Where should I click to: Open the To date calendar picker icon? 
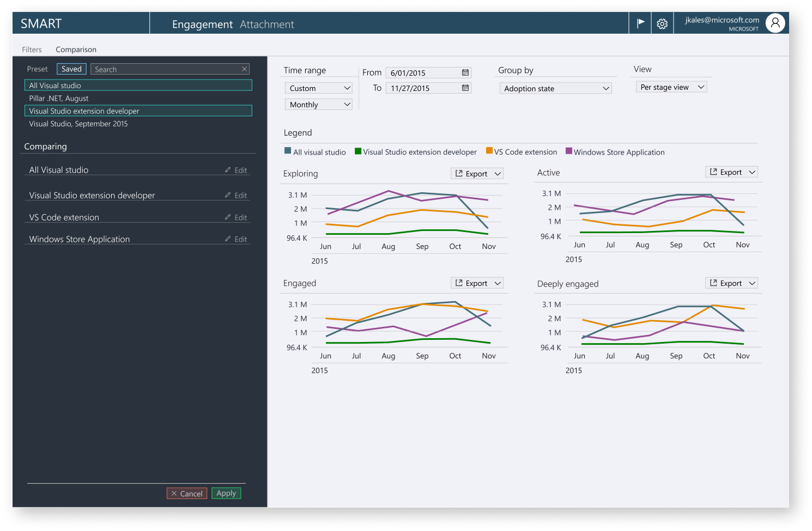[x=465, y=88]
